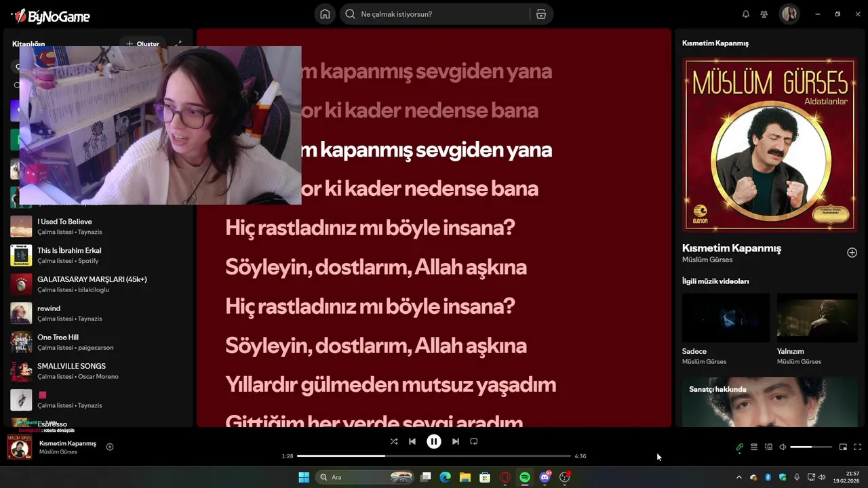Open the play queue icon
Image resolution: width=868 pixels, height=488 pixels.
pyautogui.click(x=754, y=447)
